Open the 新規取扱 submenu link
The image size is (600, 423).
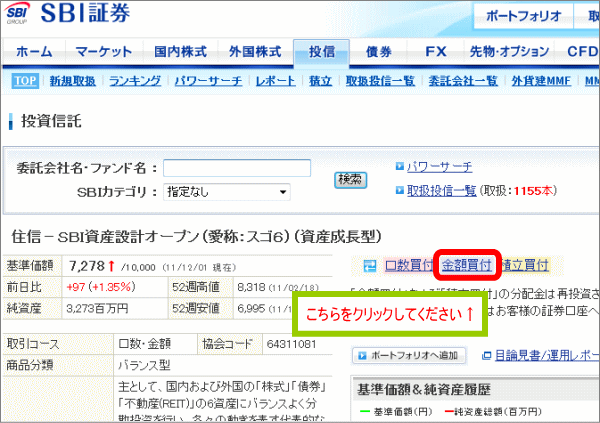(x=72, y=81)
